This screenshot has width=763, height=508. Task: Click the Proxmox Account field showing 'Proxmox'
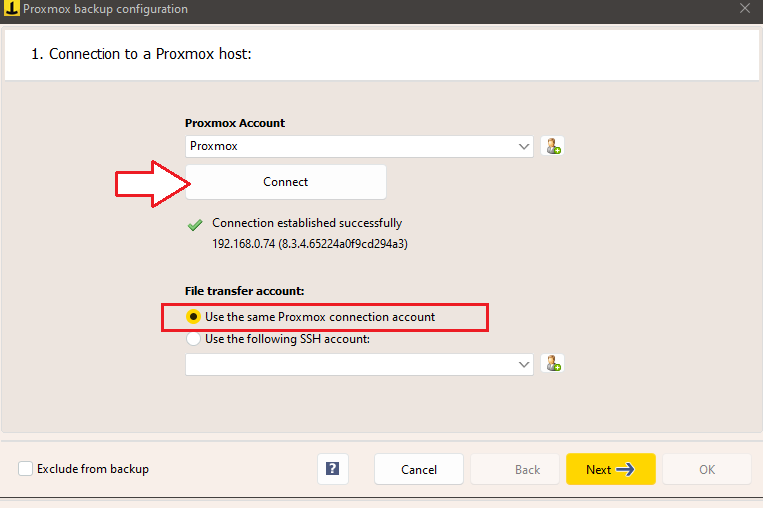[350, 146]
